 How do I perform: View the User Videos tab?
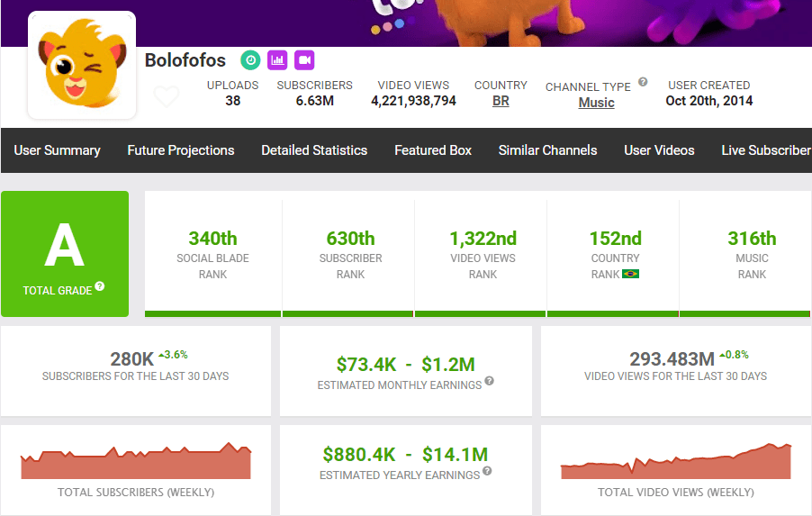click(x=659, y=150)
